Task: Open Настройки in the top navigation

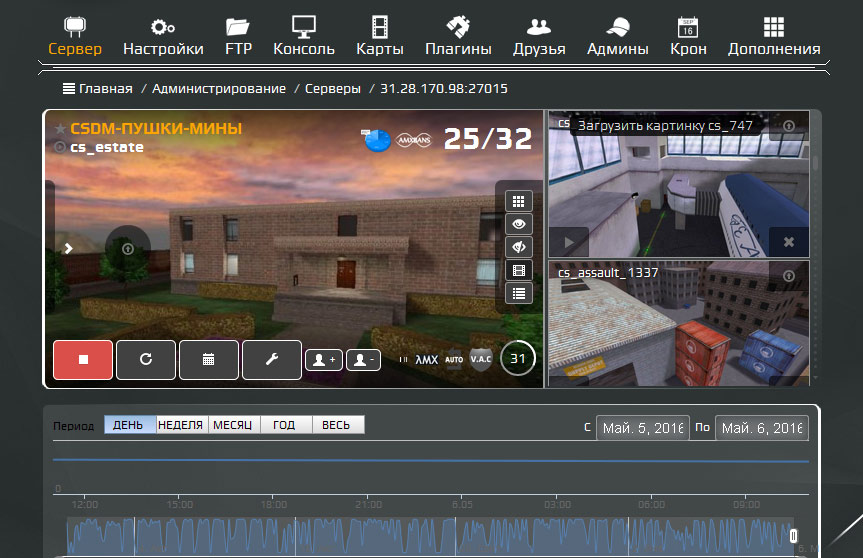Action: [x=163, y=36]
